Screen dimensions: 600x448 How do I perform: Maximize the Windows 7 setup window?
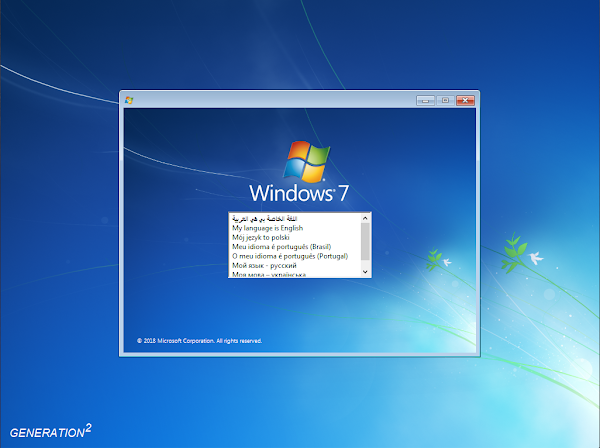click(x=445, y=100)
